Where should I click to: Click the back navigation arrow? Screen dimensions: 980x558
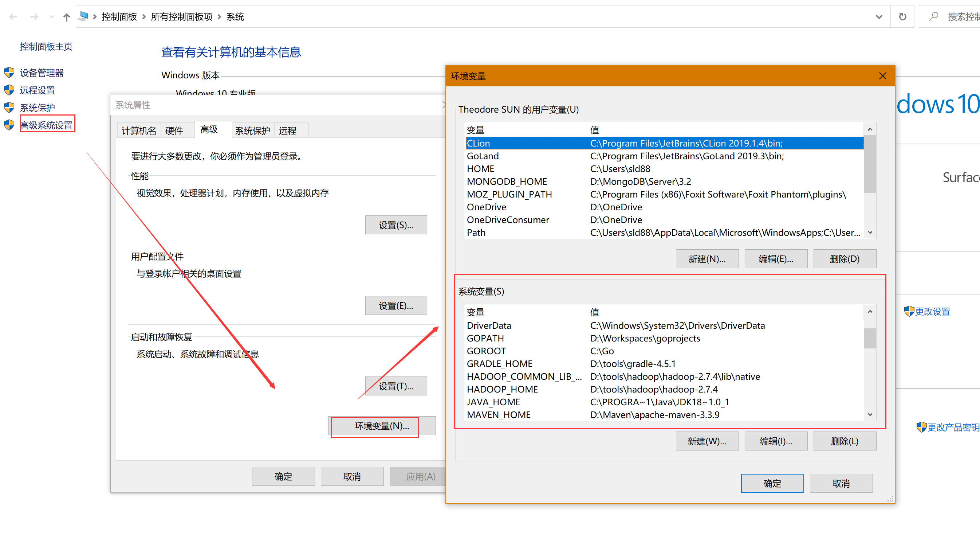(13, 17)
